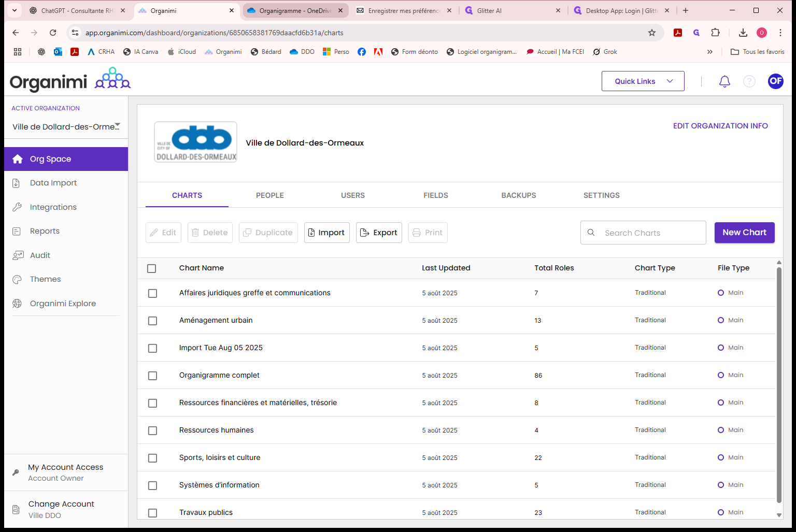The height and width of the screenshot is (532, 796).
Task: Open a new browser tab
Action: click(686, 10)
